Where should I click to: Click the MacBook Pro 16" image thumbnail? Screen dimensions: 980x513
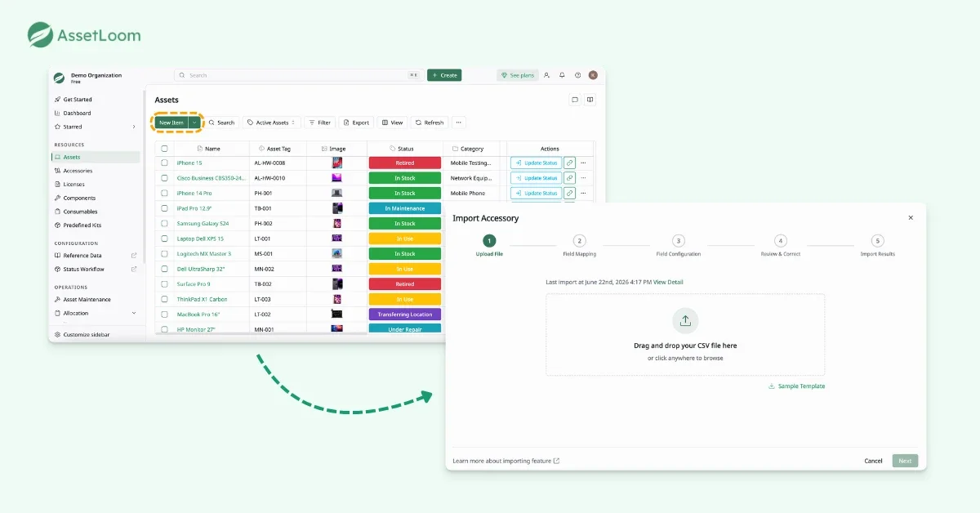[x=336, y=314]
